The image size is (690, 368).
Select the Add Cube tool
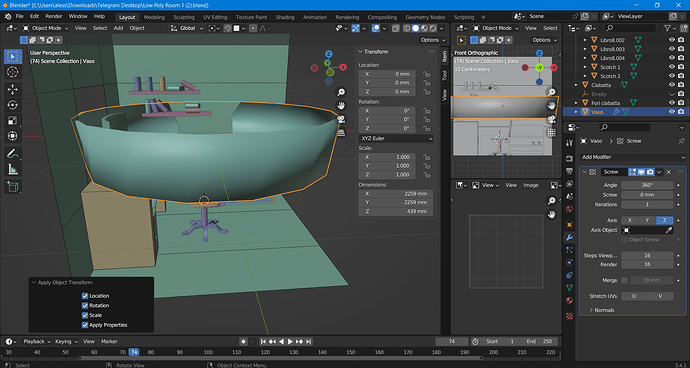12,187
